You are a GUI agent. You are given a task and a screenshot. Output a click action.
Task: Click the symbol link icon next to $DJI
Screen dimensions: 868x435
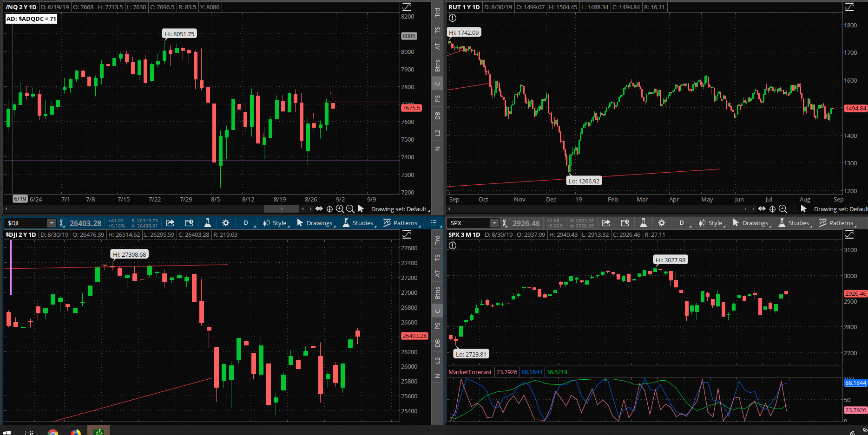tap(62, 223)
